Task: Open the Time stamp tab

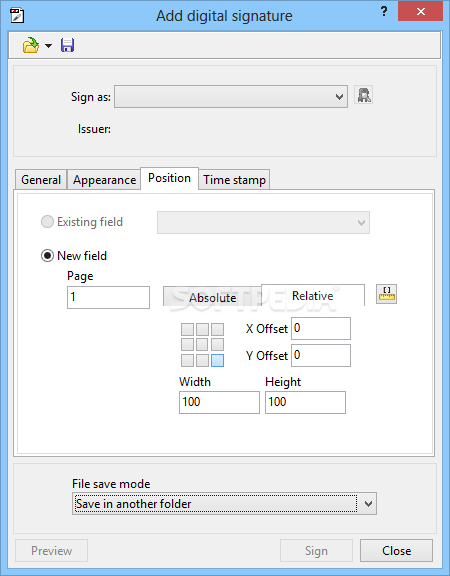Action: pyautogui.click(x=234, y=180)
